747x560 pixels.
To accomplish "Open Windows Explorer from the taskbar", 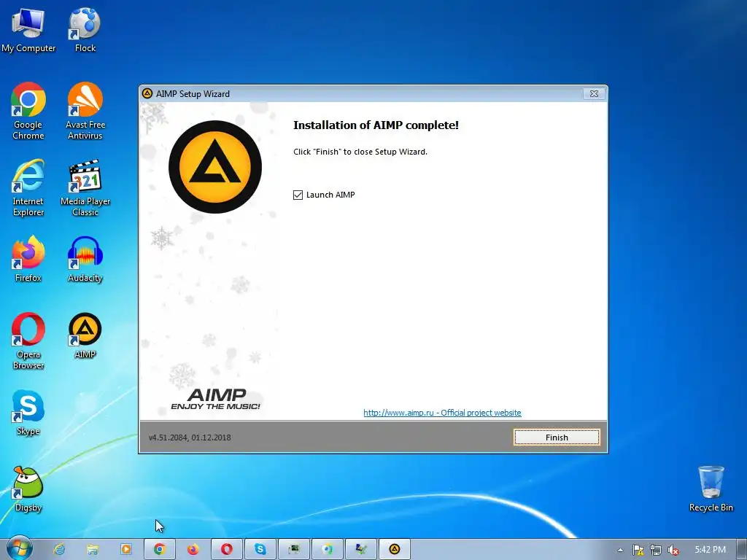I will tap(93, 549).
